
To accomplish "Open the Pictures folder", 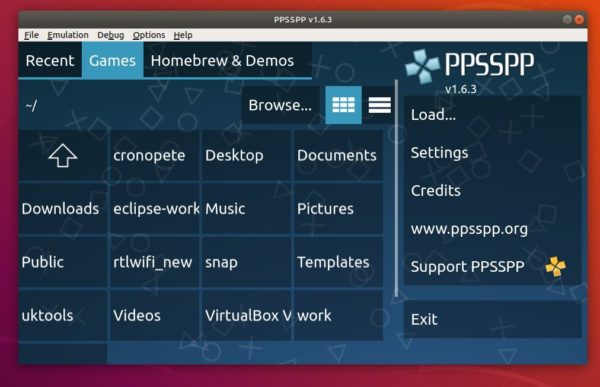I will 338,209.
